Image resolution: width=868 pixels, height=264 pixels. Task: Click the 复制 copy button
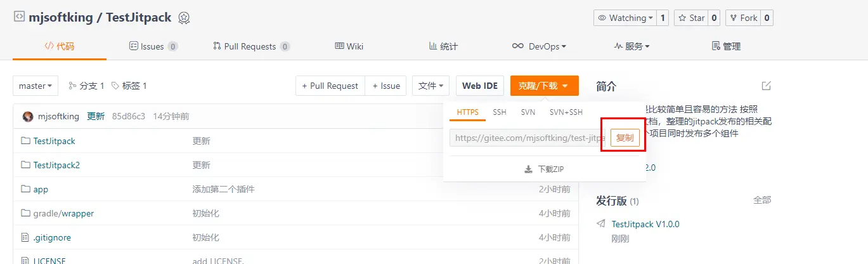coord(625,138)
